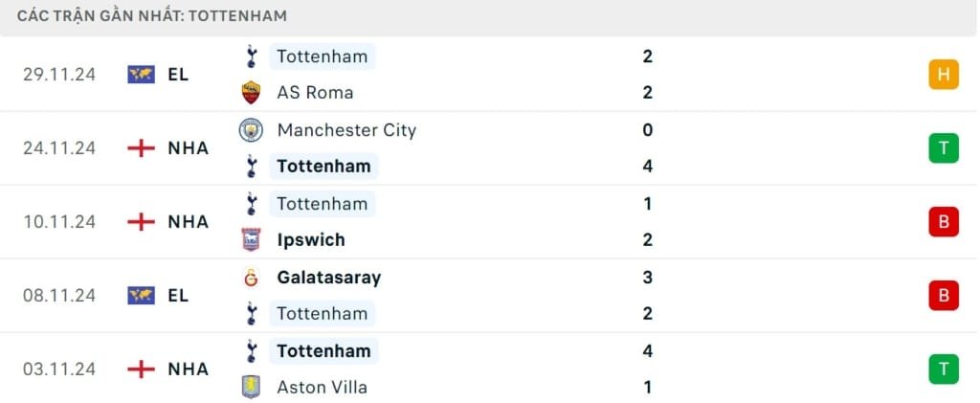The width and height of the screenshot is (980, 403).
Task: Click the 'Các trận gần nhất: Tottenham' header
Action: pyautogui.click(x=151, y=16)
